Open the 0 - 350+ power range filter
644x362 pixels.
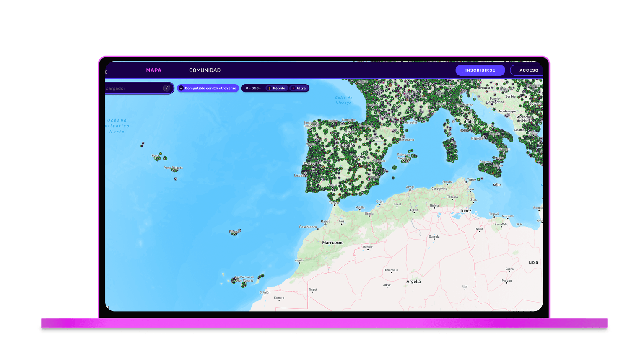coord(253,88)
